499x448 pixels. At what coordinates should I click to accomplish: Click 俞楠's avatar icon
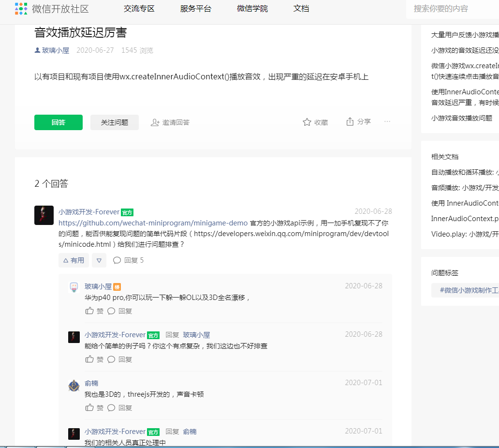tap(74, 386)
